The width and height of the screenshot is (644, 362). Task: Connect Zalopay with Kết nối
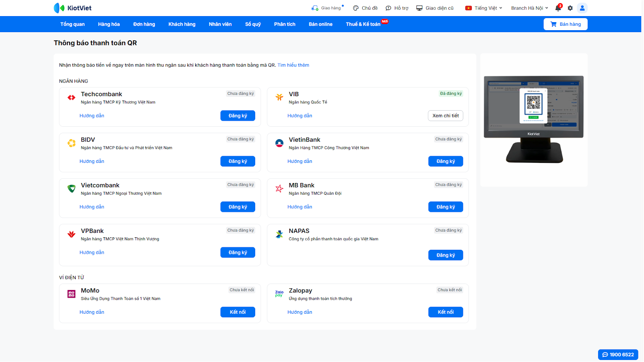click(x=446, y=312)
